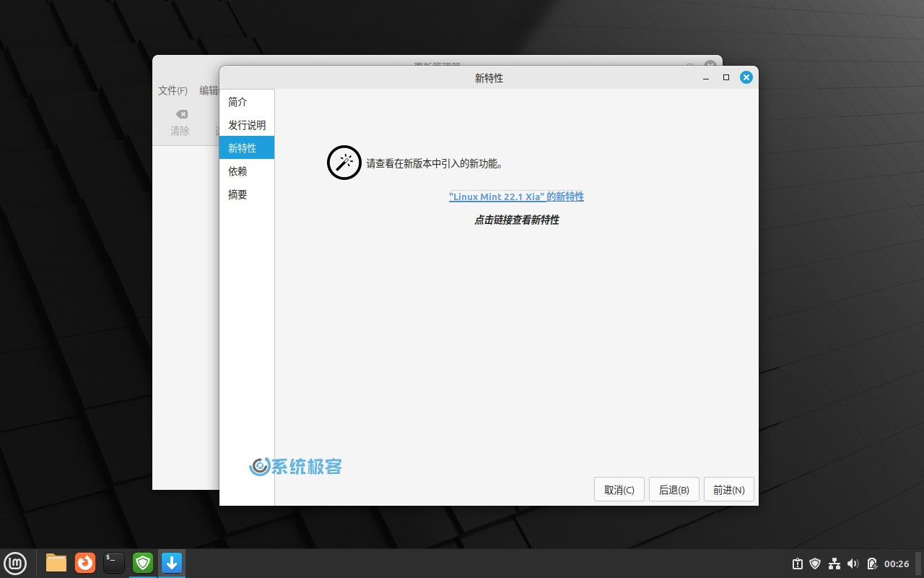Click the magic wand icon in new features page
The image size is (924, 578).
coord(344,163)
